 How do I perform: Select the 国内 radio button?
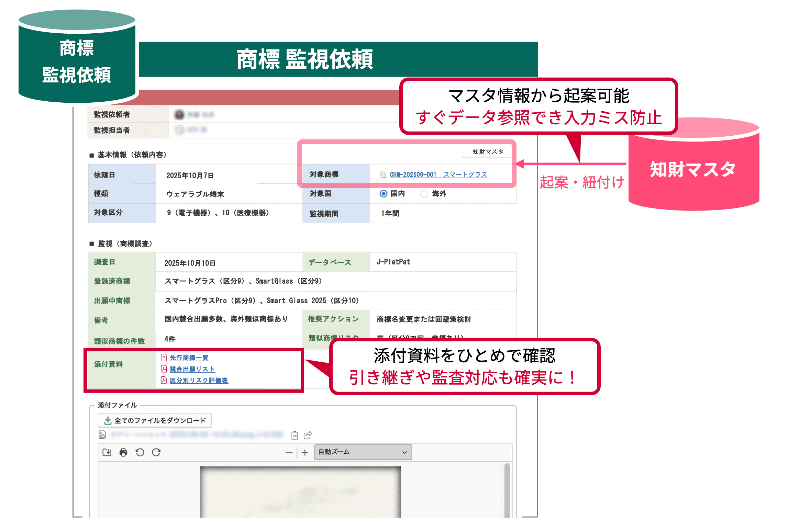point(384,194)
